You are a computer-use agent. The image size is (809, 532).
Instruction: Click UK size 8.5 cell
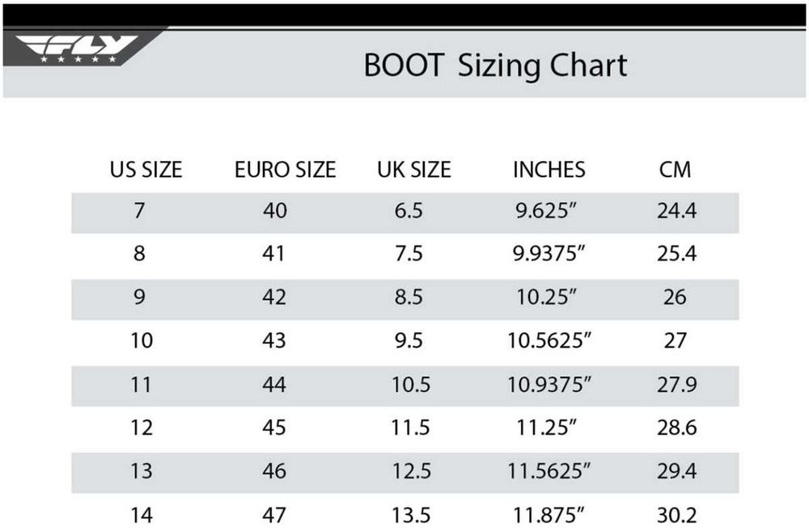(409, 298)
